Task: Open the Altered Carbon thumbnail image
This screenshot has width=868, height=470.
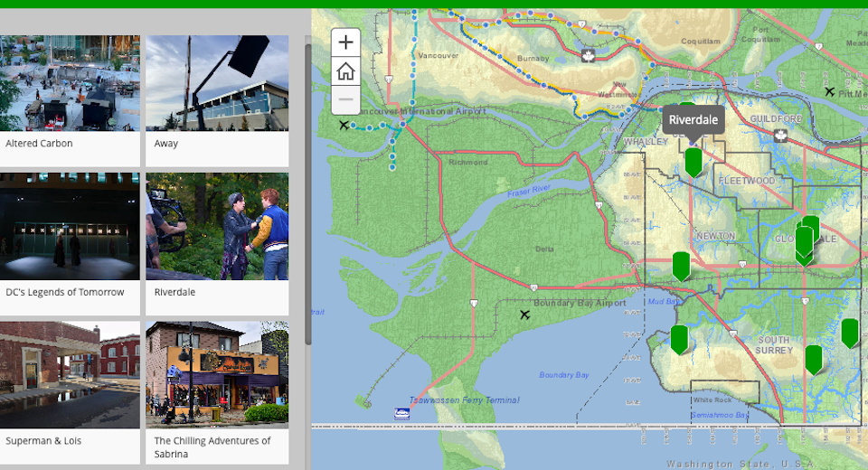Action: tap(70, 83)
